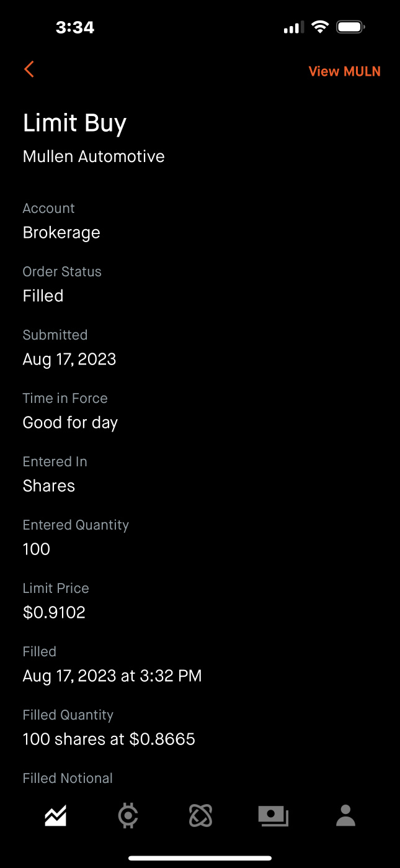The width and height of the screenshot is (400, 868).
Task: Open the profile person tab icon
Action: tap(345, 816)
